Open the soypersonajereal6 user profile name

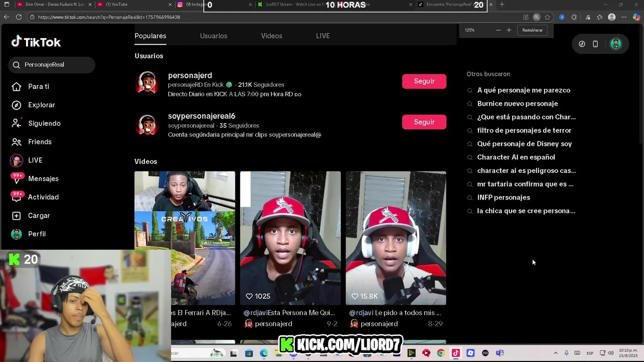(202, 116)
